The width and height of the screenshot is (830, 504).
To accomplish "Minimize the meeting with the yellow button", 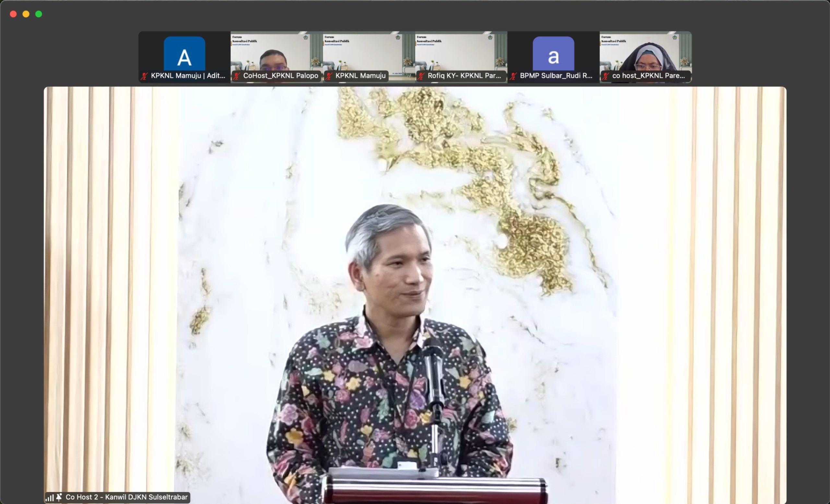I will click(x=26, y=14).
